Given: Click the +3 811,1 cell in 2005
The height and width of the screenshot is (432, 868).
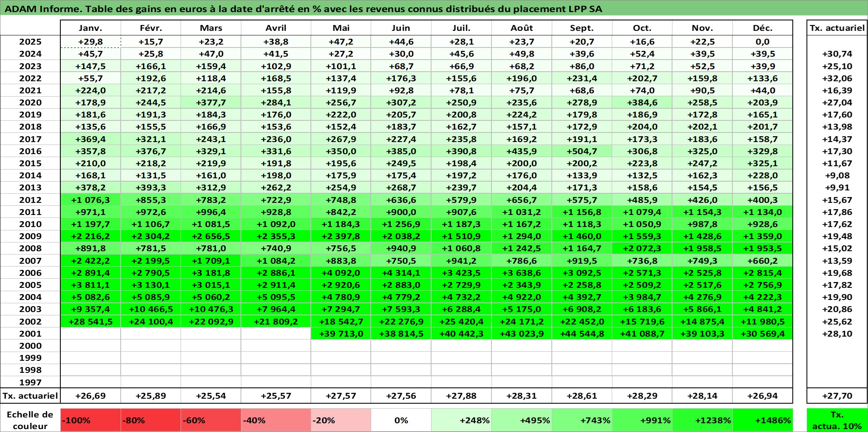Looking at the screenshot, I should pos(90,285).
